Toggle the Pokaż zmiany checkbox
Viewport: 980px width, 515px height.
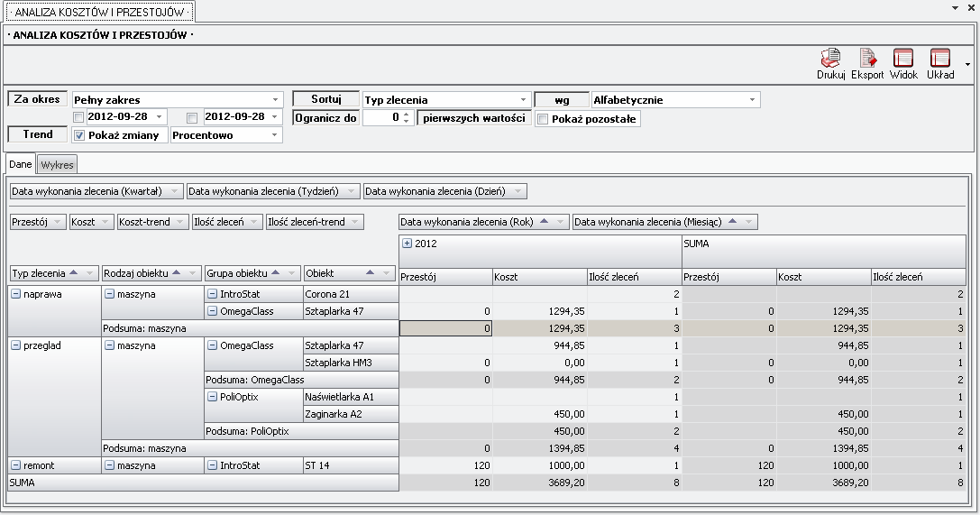pyautogui.click(x=79, y=135)
